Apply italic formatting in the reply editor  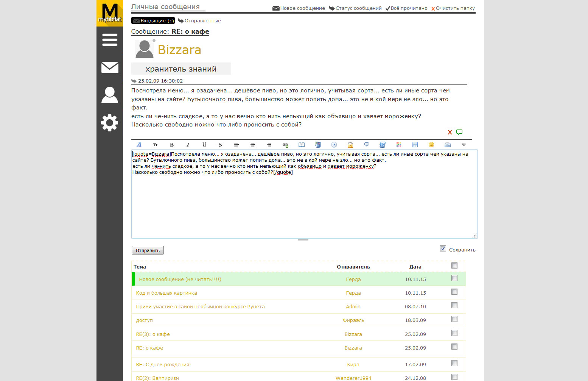[x=188, y=145]
